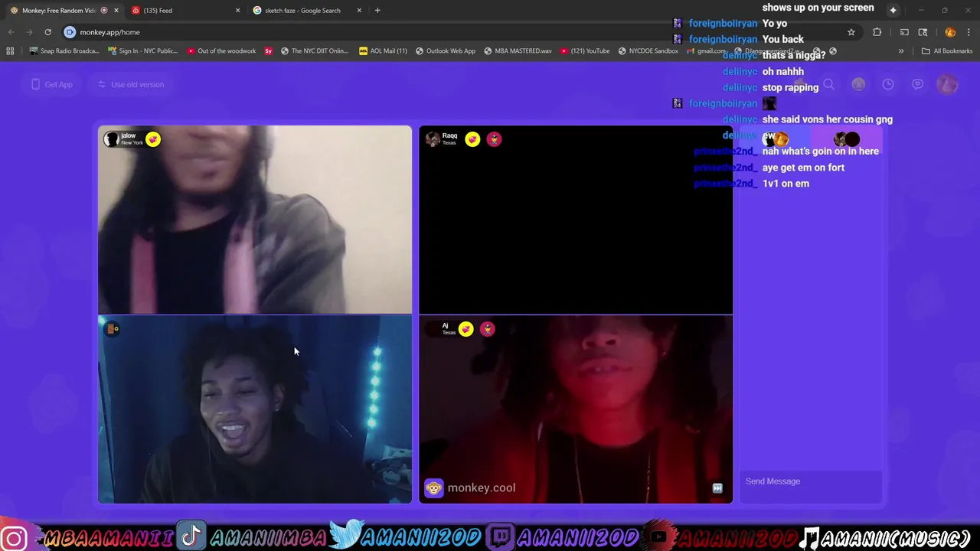The height and width of the screenshot is (551, 980).
Task: Open the Out of the woodwork bookmark
Action: tap(221, 51)
